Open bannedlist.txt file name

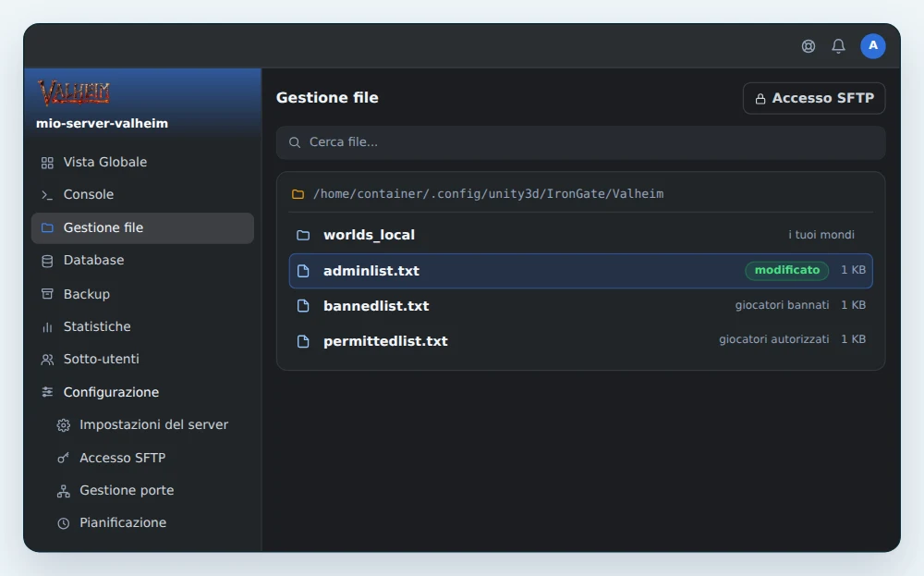pyautogui.click(x=376, y=306)
